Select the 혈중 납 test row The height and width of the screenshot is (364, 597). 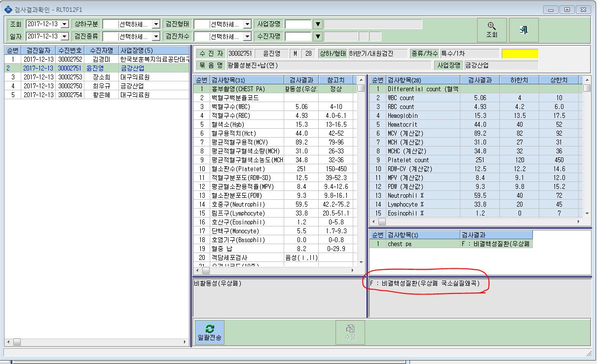[x=275, y=249]
